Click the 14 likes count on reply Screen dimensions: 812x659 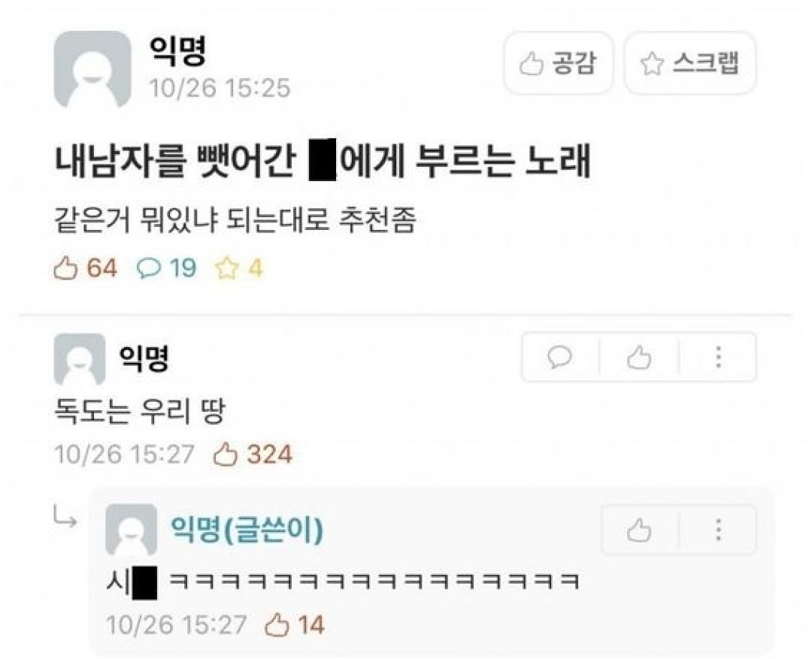click(x=294, y=624)
